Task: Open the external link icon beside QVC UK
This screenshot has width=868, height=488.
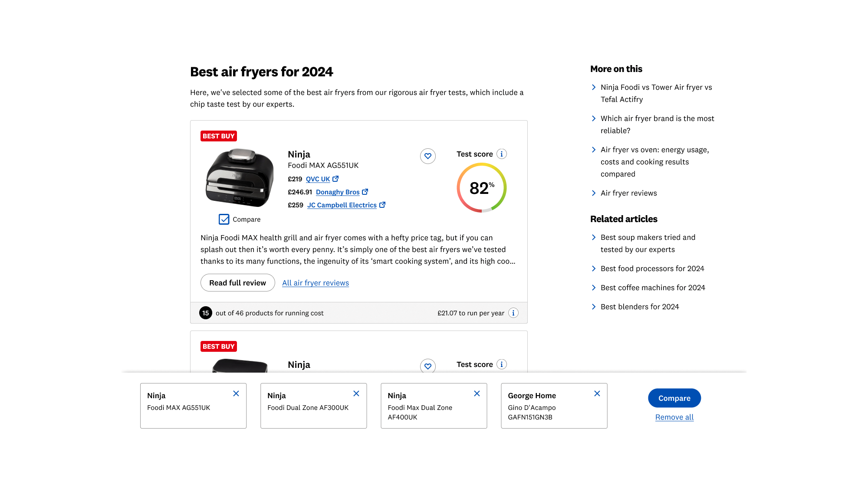Action: [335, 179]
